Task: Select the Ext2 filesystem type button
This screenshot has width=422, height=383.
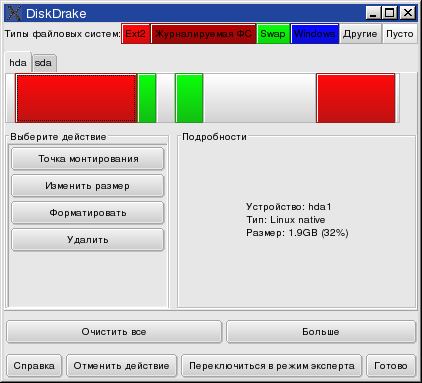Action: [x=136, y=34]
